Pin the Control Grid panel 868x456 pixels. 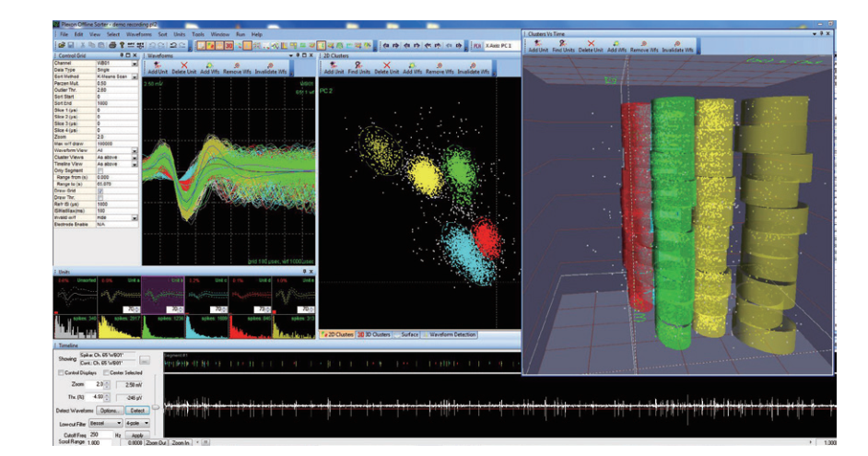pos(122,55)
